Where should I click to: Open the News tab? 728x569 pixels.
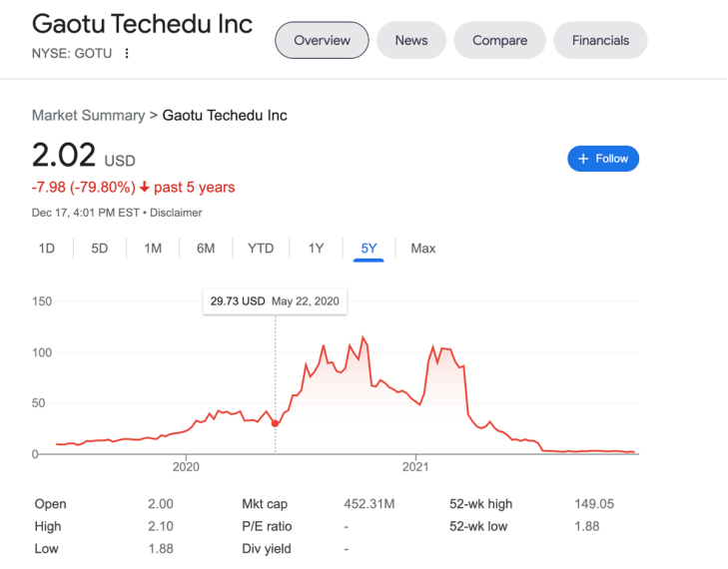click(x=410, y=41)
